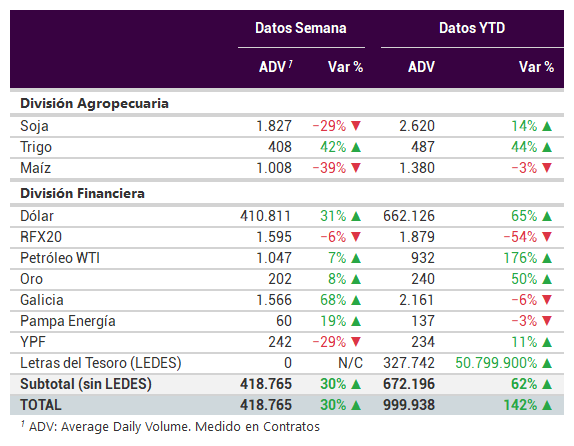Click the green up arrow next to Petróleo WTI 176%
This screenshot has height=446, width=574.
(x=547, y=258)
